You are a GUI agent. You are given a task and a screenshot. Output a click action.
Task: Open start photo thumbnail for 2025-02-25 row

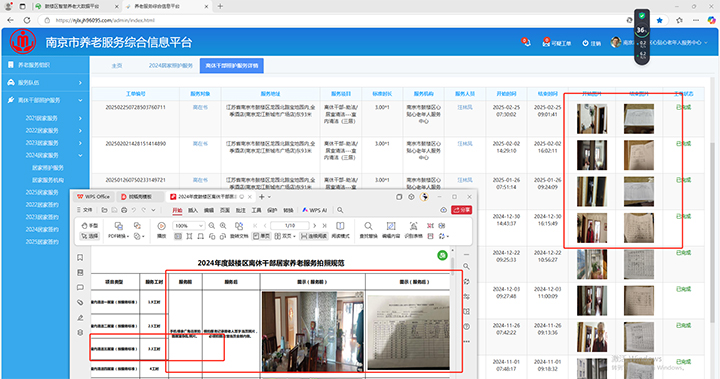(x=592, y=119)
